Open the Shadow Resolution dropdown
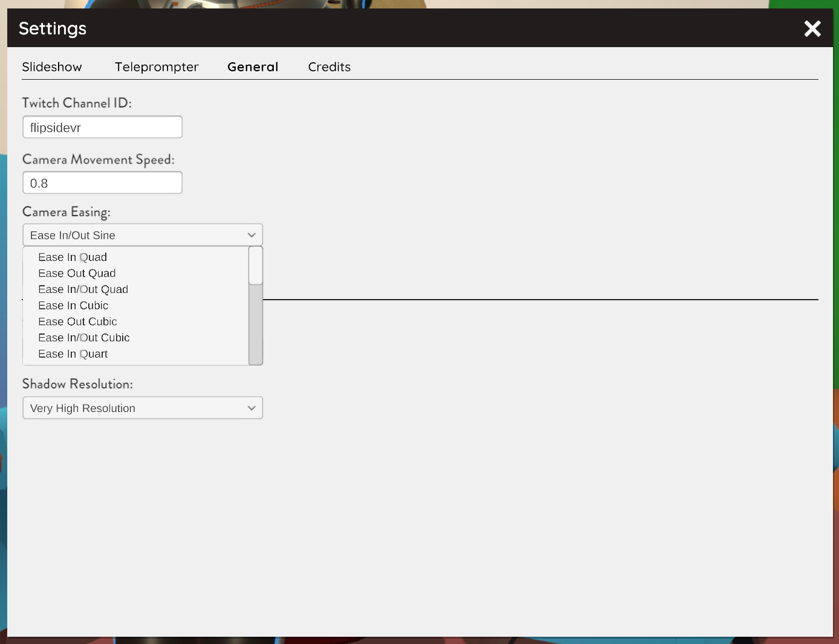The image size is (839, 644). [143, 408]
